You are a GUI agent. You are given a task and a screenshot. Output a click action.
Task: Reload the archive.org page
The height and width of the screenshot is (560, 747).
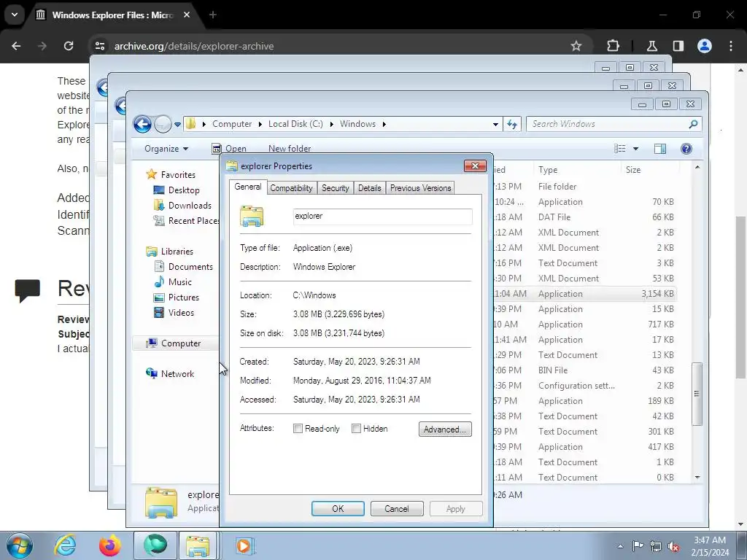(x=69, y=46)
